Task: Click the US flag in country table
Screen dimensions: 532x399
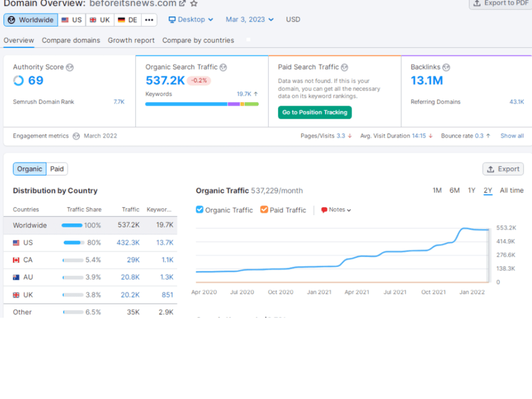Action: click(16, 243)
